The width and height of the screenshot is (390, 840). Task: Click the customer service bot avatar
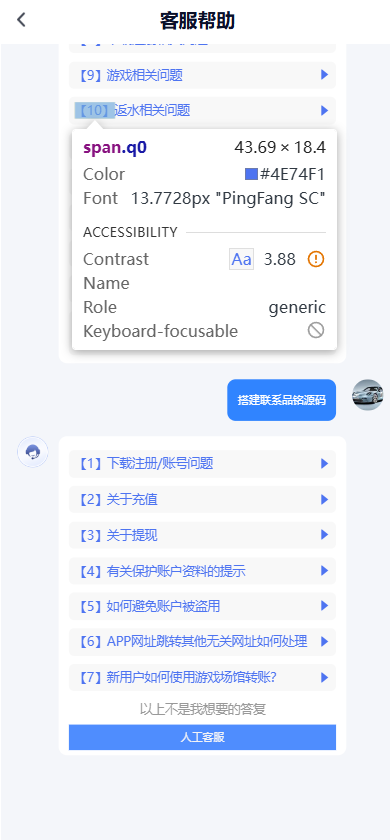point(33,452)
